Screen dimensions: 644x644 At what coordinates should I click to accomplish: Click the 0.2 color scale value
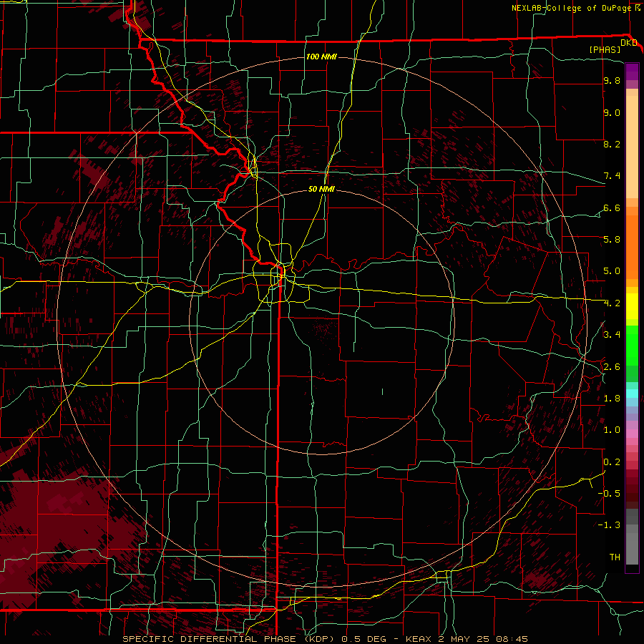coord(612,462)
